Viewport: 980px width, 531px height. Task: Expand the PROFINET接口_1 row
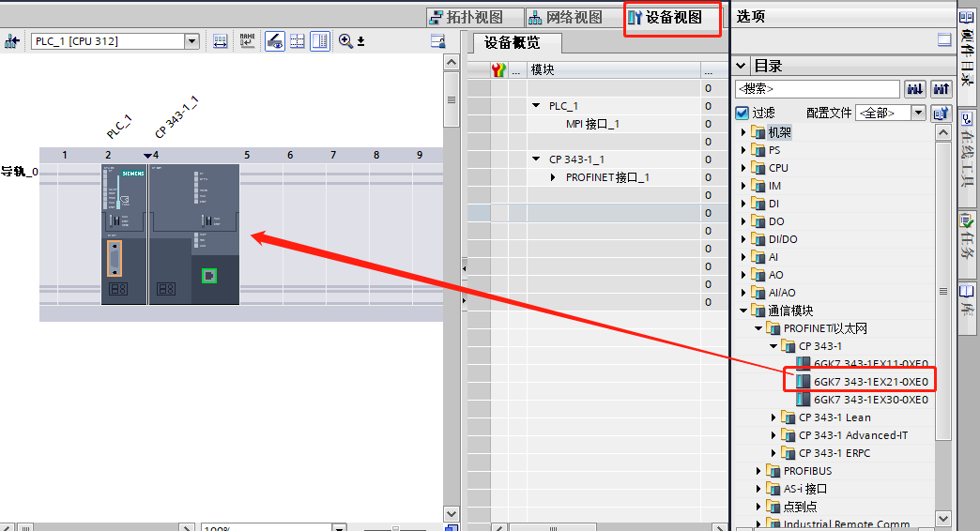(553, 177)
